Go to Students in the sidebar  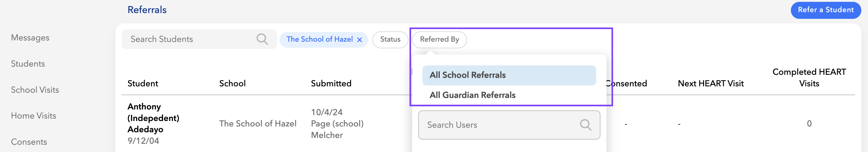point(28,64)
